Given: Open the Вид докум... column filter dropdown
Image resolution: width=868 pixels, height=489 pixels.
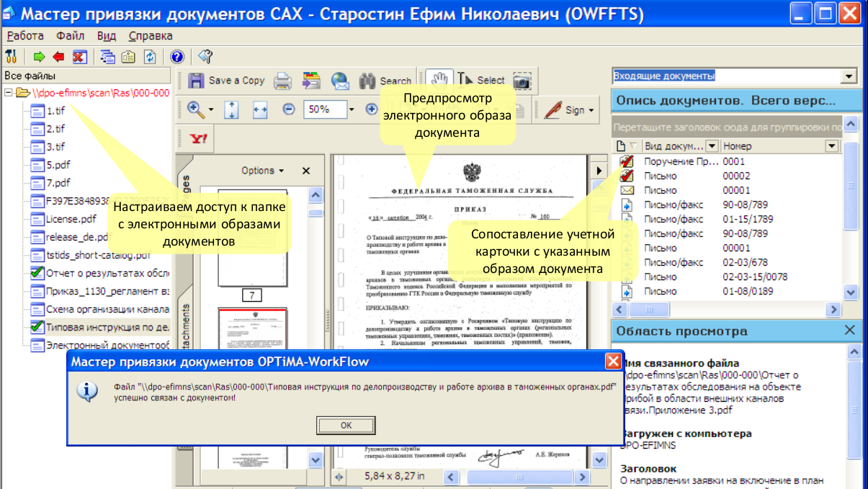Looking at the screenshot, I should click(712, 146).
